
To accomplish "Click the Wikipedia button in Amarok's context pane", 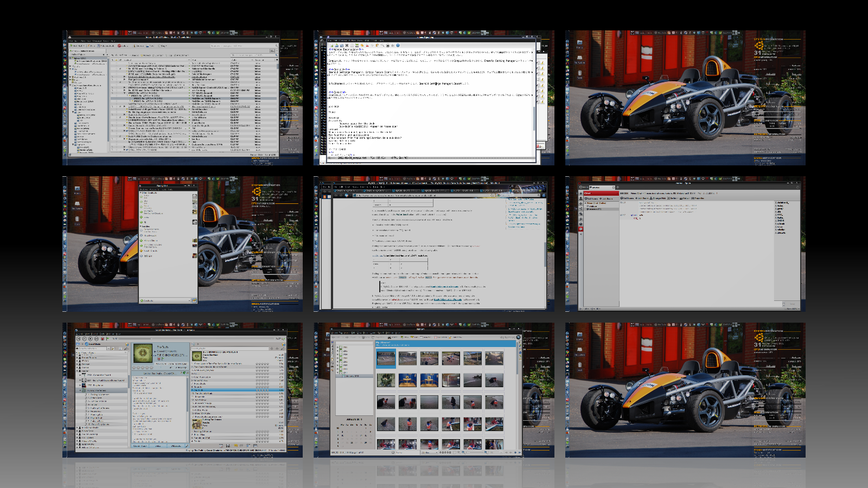I will tap(176, 446).
